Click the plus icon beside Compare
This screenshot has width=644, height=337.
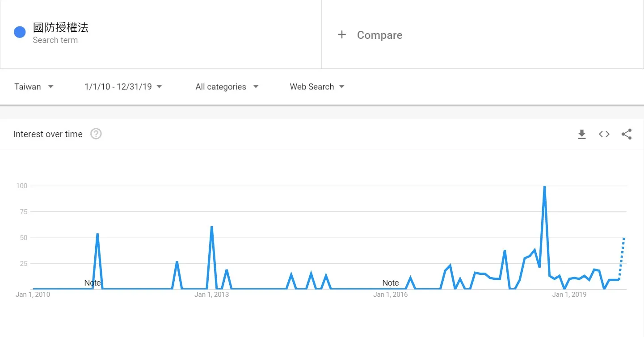tap(342, 34)
